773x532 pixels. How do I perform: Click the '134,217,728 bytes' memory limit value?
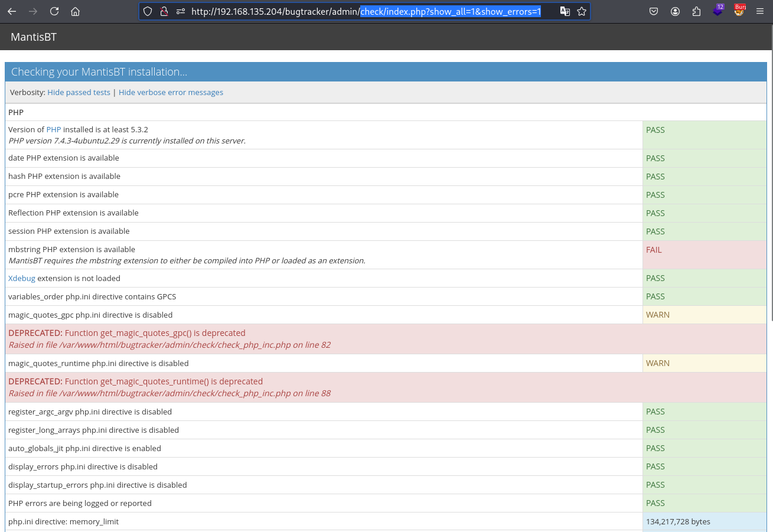coord(678,521)
